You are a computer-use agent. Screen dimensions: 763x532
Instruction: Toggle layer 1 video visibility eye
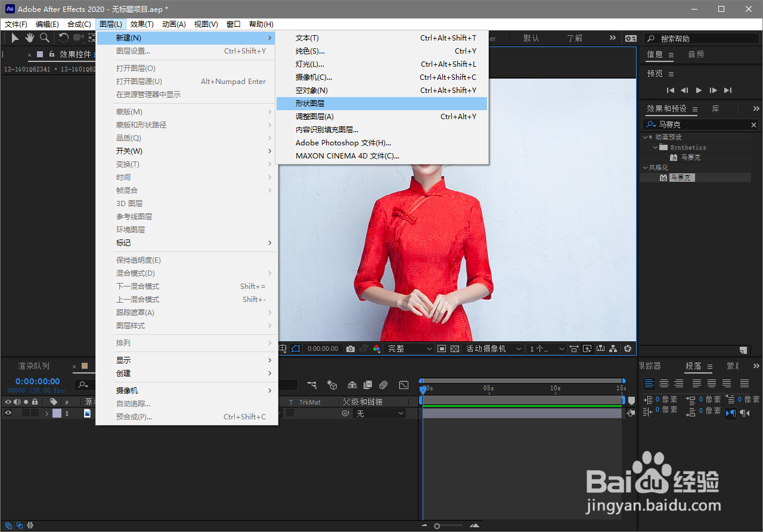click(x=8, y=413)
